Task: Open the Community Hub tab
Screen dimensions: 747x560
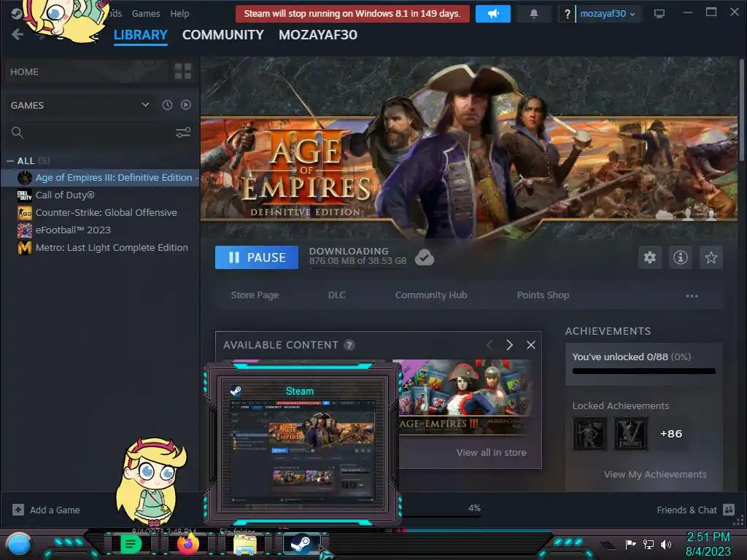Action: pyautogui.click(x=431, y=295)
